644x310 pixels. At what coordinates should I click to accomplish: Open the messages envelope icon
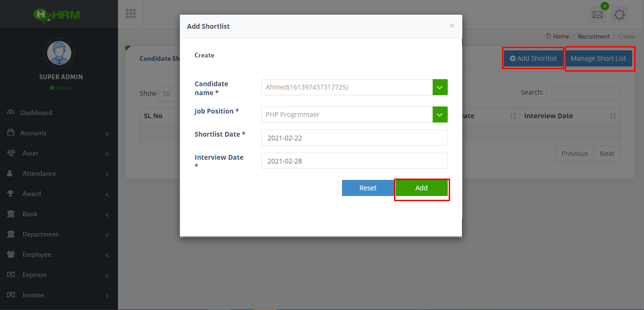598,15
